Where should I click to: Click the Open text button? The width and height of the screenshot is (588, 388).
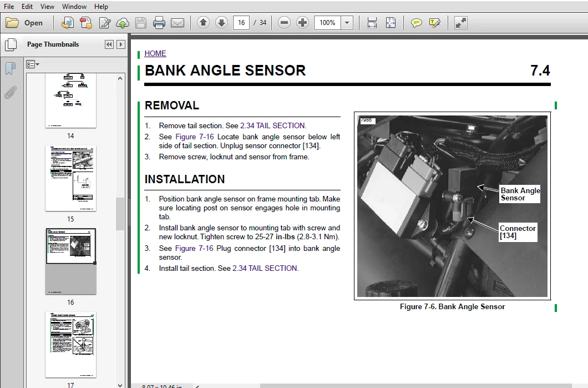click(33, 23)
